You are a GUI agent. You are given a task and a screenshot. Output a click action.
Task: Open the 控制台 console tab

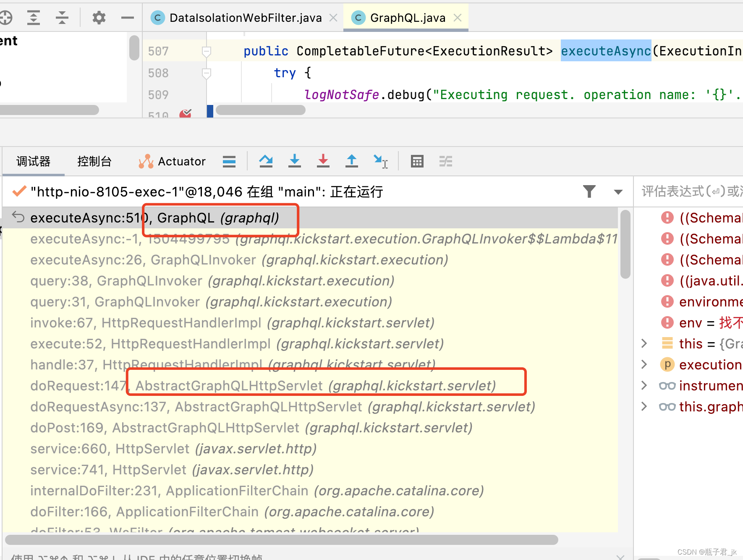[x=94, y=161]
